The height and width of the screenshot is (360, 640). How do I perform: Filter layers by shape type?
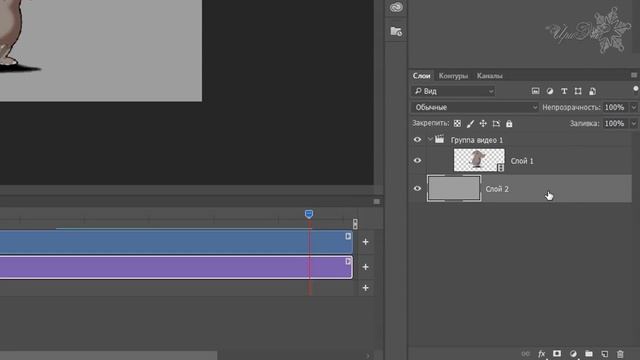(578, 91)
